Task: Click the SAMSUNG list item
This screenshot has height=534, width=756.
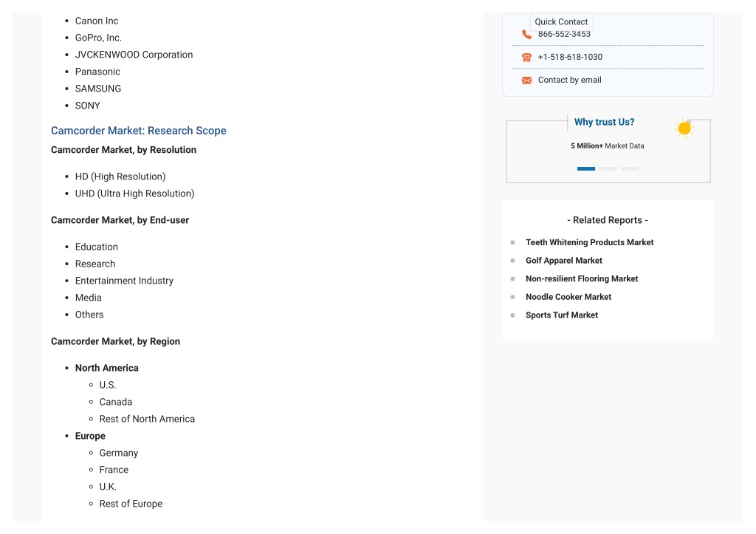Action: pyautogui.click(x=98, y=89)
